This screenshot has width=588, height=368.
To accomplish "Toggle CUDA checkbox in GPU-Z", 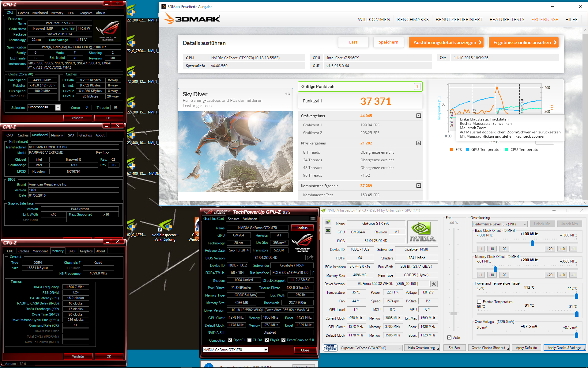I will click(250, 340).
